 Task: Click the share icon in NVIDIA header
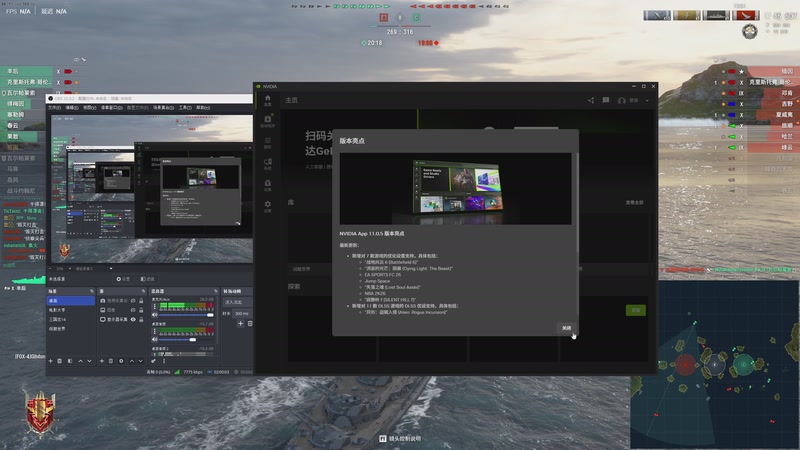click(591, 101)
